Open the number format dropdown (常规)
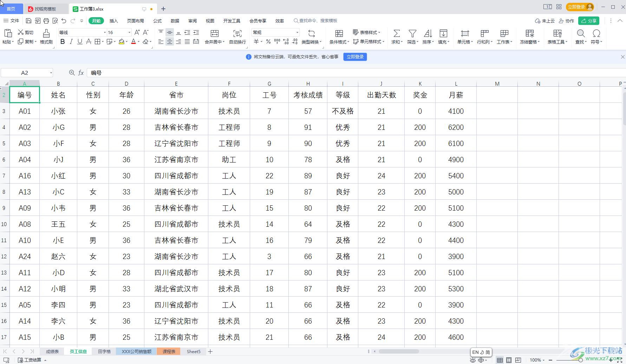 [x=297, y=32]
